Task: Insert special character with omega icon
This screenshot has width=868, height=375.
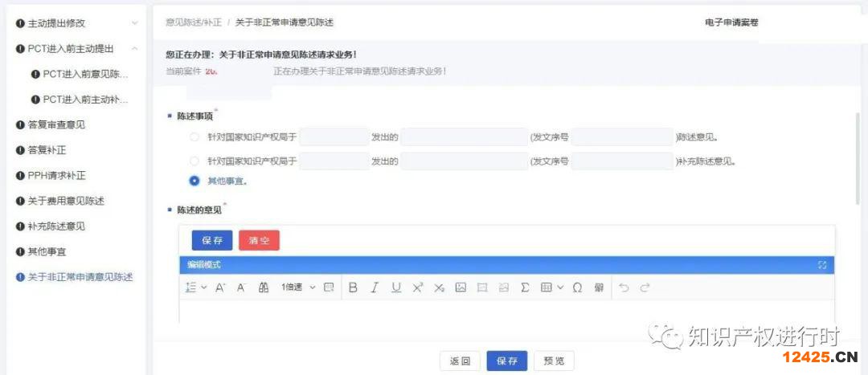Action: pos(577,287)
